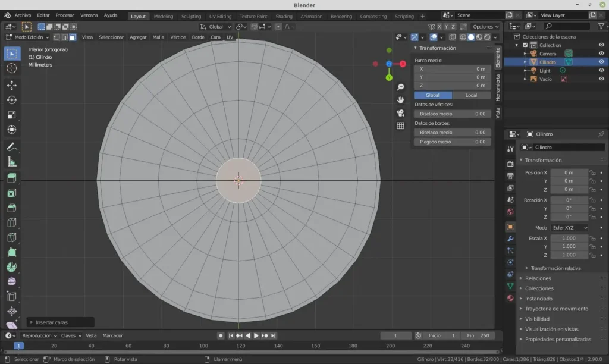Select the Inset Faces tool
The height and width of the screenshot is (364, 609).
(x=12, y=193)
